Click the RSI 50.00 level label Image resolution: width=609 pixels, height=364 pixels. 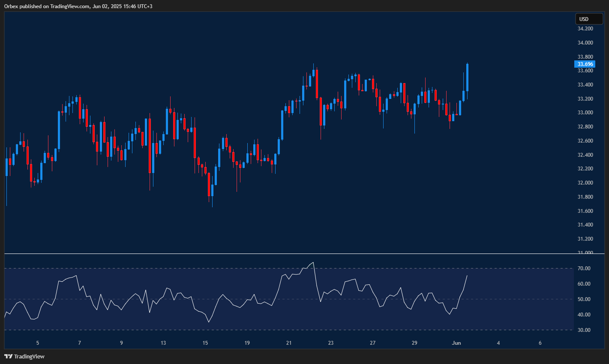[584, 299]
